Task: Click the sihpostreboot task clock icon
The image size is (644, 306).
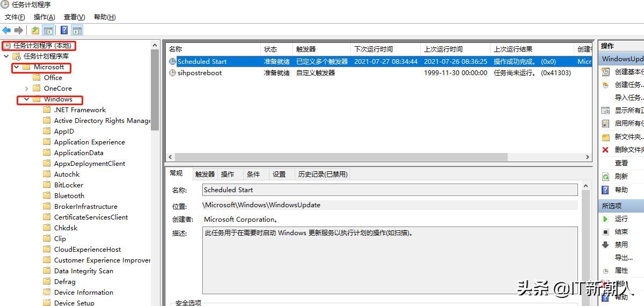Action: tap(172, 72)
